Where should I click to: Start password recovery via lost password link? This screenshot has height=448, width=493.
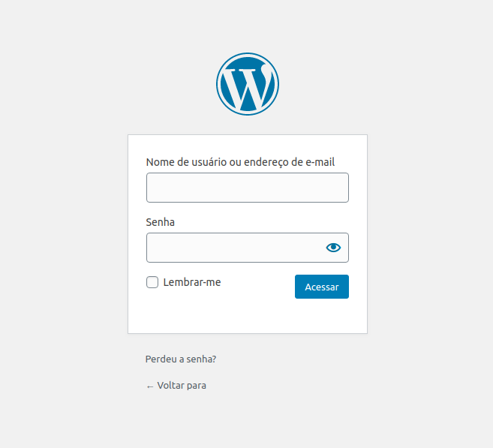pyautogui.click(x=181, y=359)
